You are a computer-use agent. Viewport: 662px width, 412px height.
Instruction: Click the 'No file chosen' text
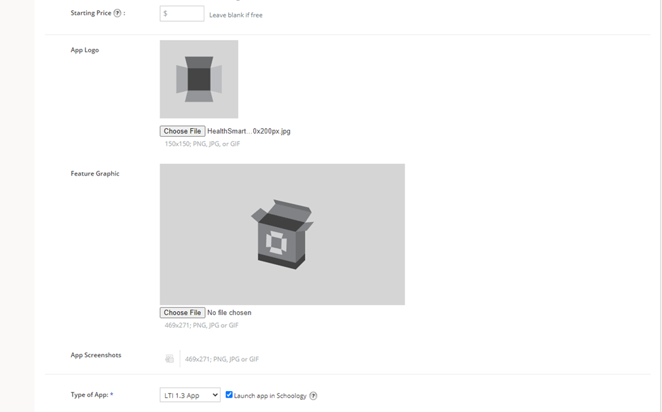[229, 313]
